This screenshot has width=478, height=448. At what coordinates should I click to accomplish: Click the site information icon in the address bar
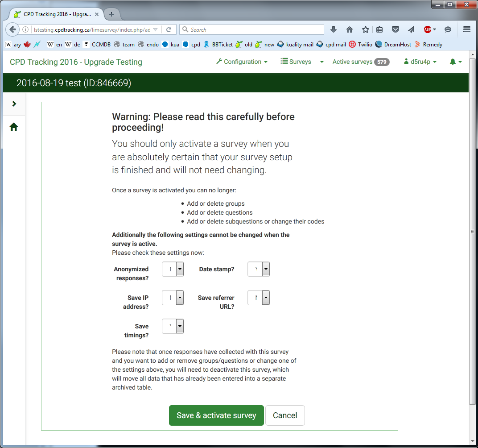click(25, 29)
